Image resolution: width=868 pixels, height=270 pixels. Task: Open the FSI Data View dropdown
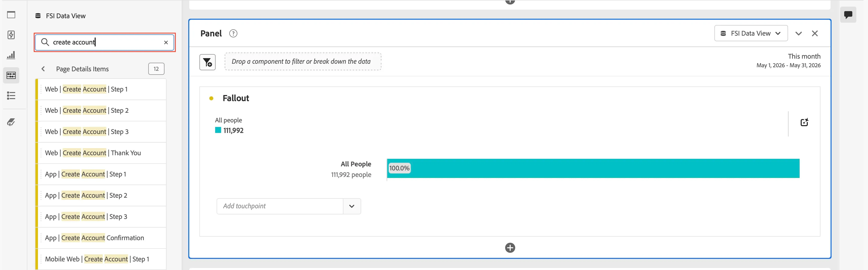coord(751,33)
